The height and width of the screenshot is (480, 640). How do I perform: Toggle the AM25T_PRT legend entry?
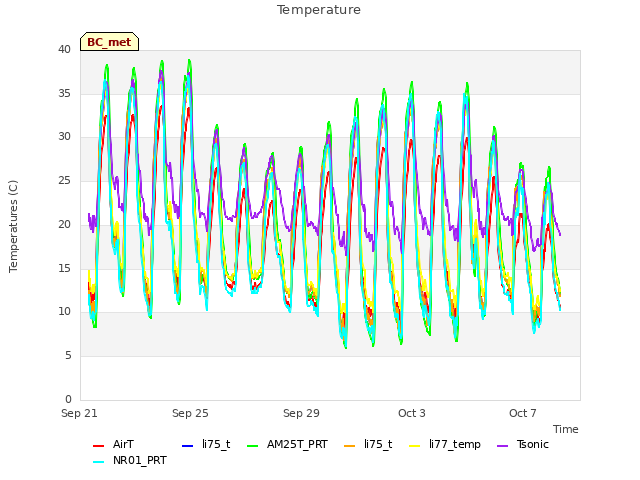coord(287,444)
